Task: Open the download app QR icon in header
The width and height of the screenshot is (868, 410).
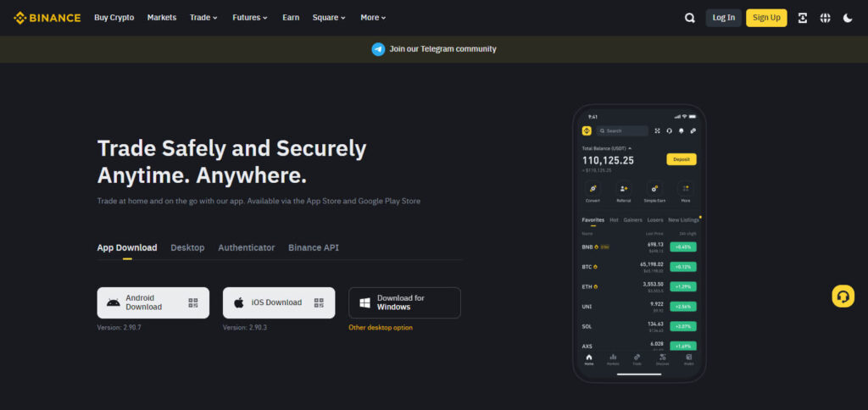Action: click(x=802, y=18)
